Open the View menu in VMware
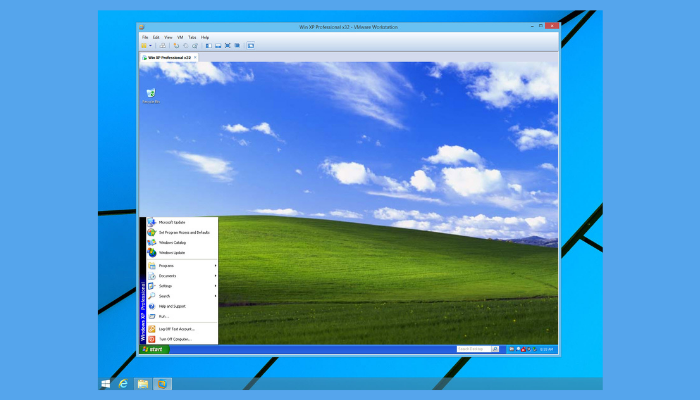Screen dimensions: 700x400 coord(168,38)
